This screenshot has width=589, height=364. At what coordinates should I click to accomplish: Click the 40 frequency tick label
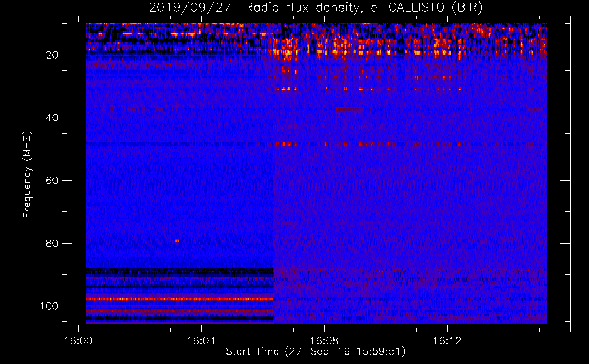52,118
